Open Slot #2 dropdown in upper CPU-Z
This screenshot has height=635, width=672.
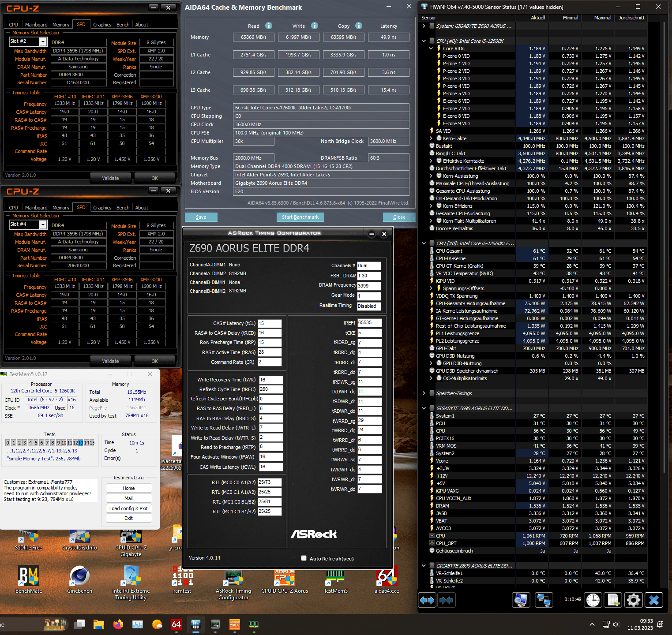tap(43, 41)
